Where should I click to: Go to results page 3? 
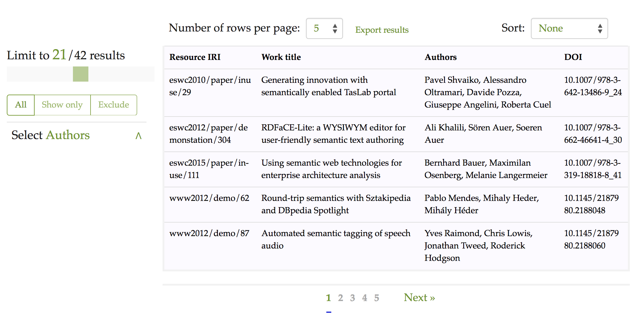pos(352,298)
